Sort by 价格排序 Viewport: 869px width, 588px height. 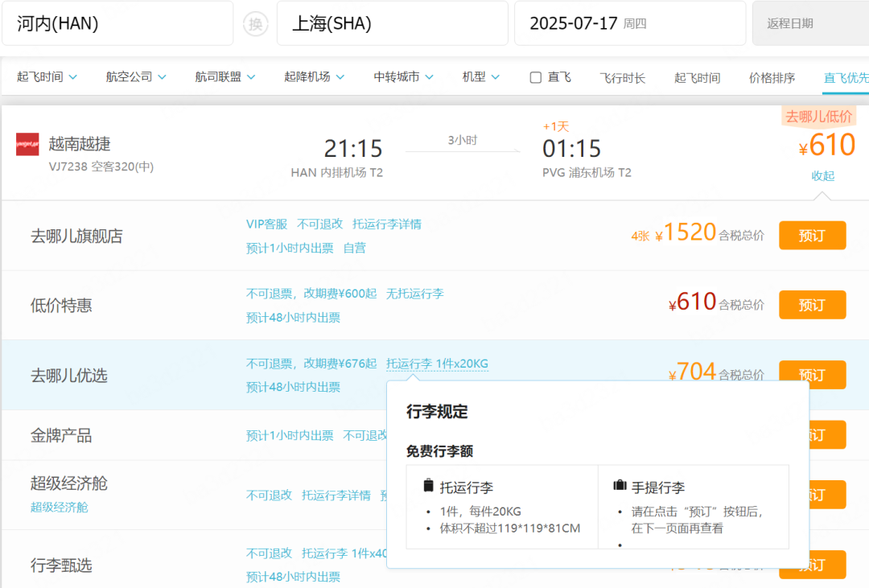pos(772,78)
